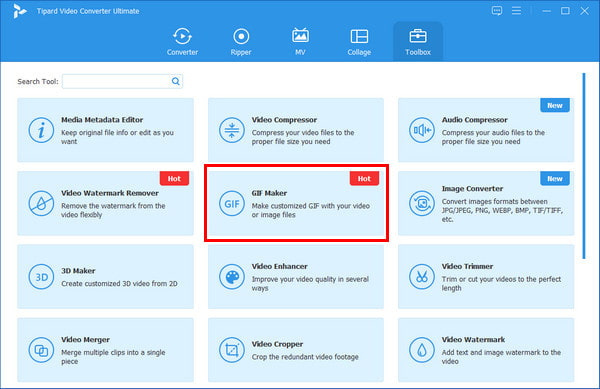Click the New badge on Audio Compressor

[x=555, y=105]
